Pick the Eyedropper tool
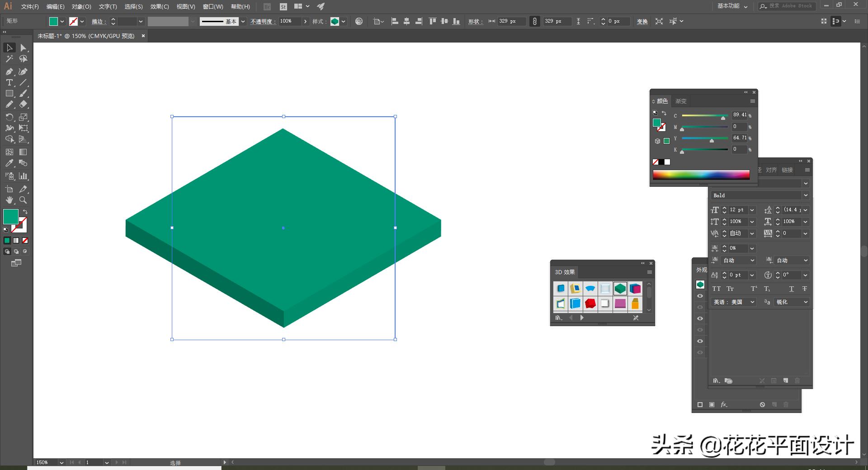Viewport: 868px width, 470px height. (x=9, y=163)
